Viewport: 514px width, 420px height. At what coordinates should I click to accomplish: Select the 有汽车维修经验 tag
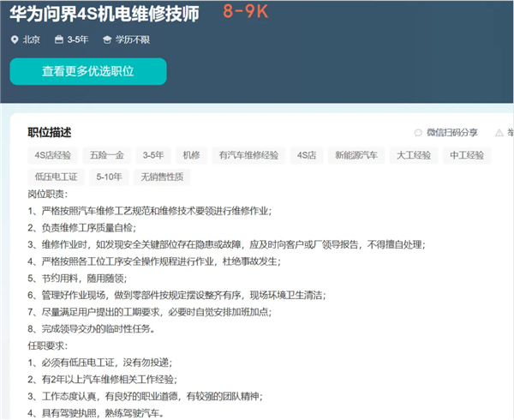pos(248,155)
